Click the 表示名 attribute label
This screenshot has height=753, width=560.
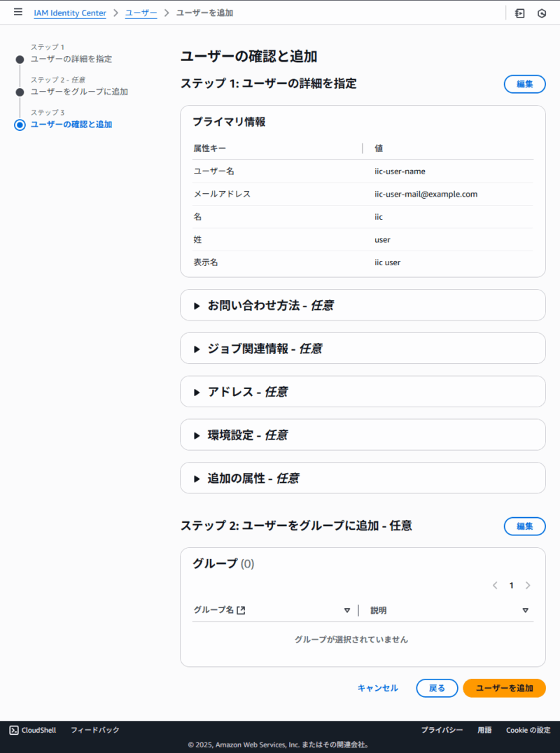tap(206, 262)
